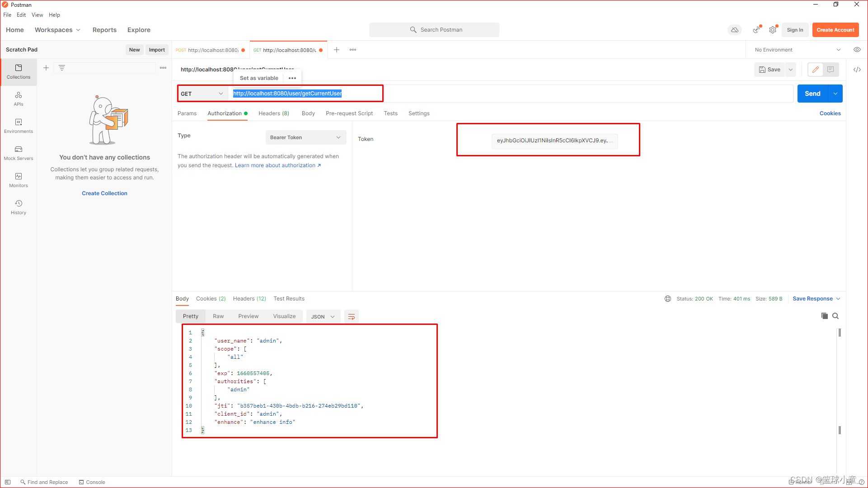868x488 pixels.
Task: Open the Monitors sidebar panel
Action: [x=19, y=180]
